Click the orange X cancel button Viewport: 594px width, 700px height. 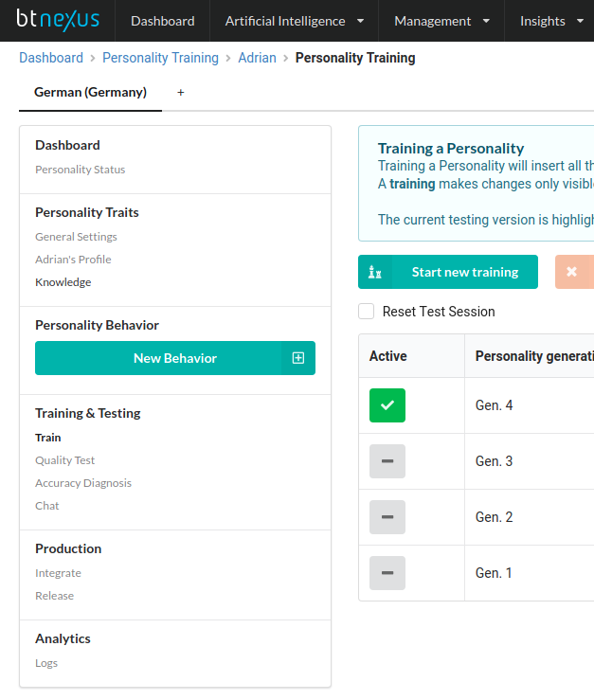click(x=572, y=272)
